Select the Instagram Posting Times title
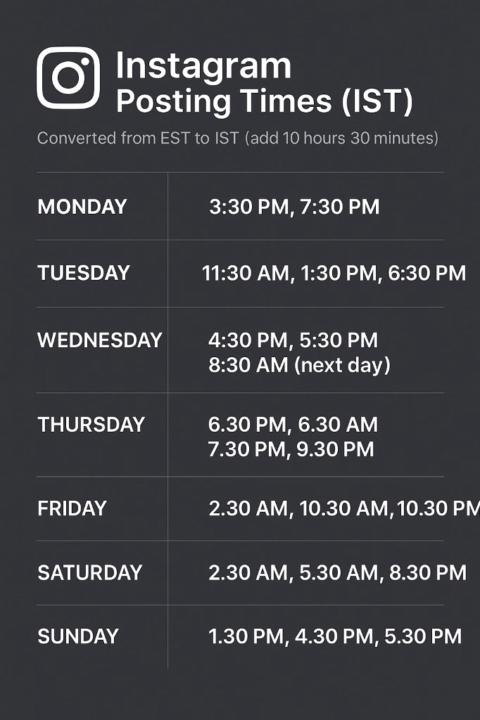The height and width of the screenshot is (720, 480). tap(264, 83)
